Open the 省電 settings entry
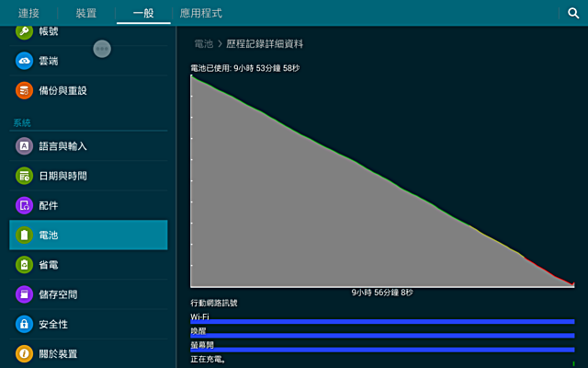Viewport: 588px width, 368px height. [88, 265]
